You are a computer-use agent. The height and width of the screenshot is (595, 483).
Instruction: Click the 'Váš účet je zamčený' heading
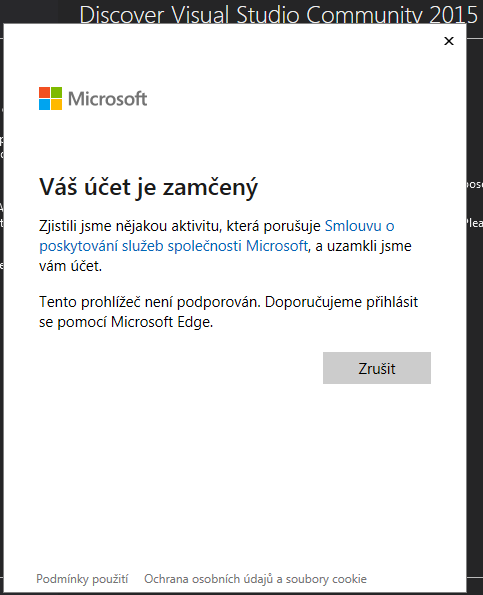[148, 187]
